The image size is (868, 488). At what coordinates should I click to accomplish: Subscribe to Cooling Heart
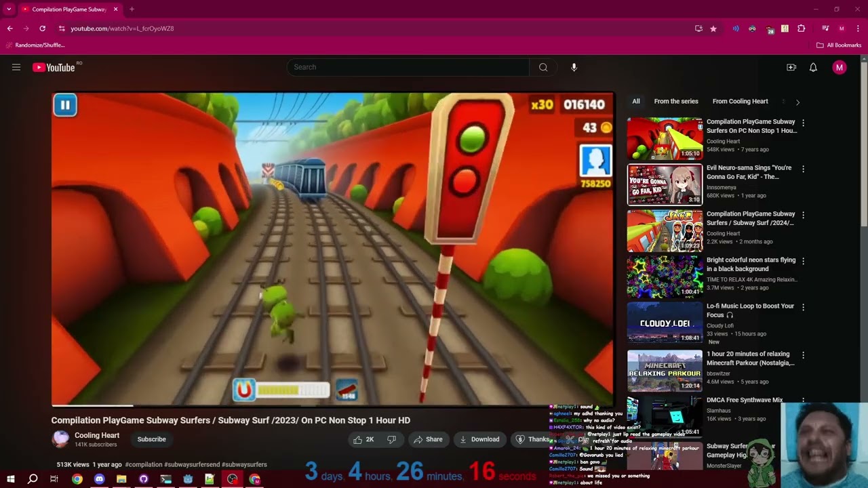pyautogui.click(x=151, y=439)
